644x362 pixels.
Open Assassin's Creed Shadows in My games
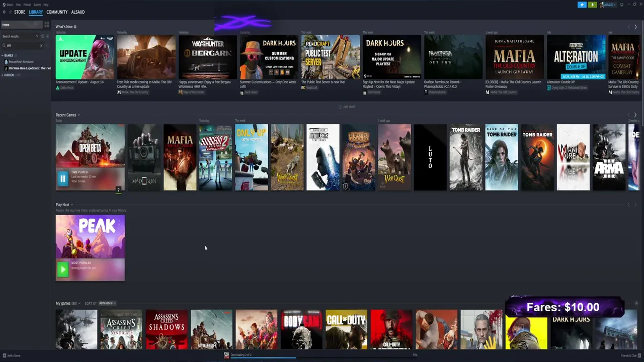coord(167,329)
